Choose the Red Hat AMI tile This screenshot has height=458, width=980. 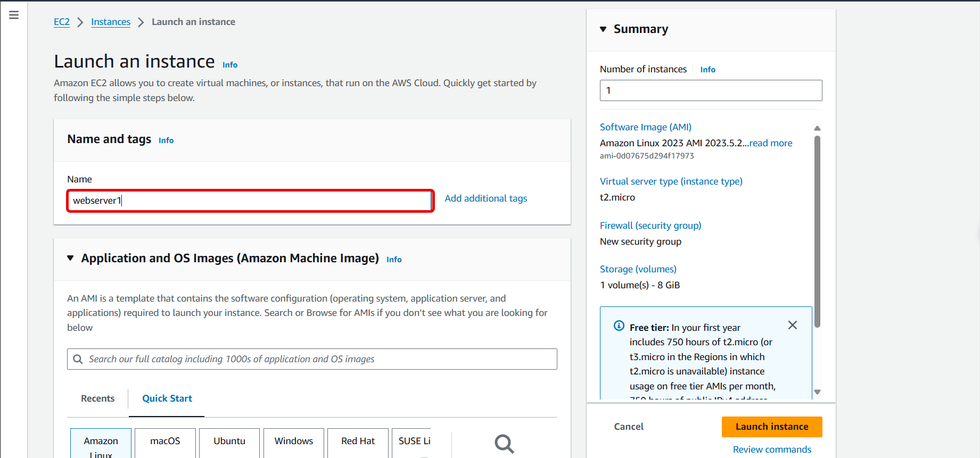(x=358, y=442)
